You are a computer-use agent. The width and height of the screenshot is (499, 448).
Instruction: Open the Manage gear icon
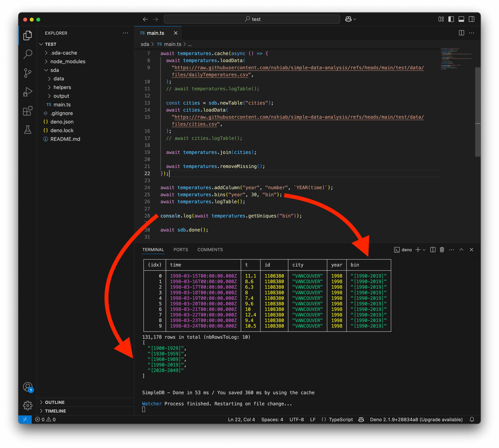[x=28, y=405]
